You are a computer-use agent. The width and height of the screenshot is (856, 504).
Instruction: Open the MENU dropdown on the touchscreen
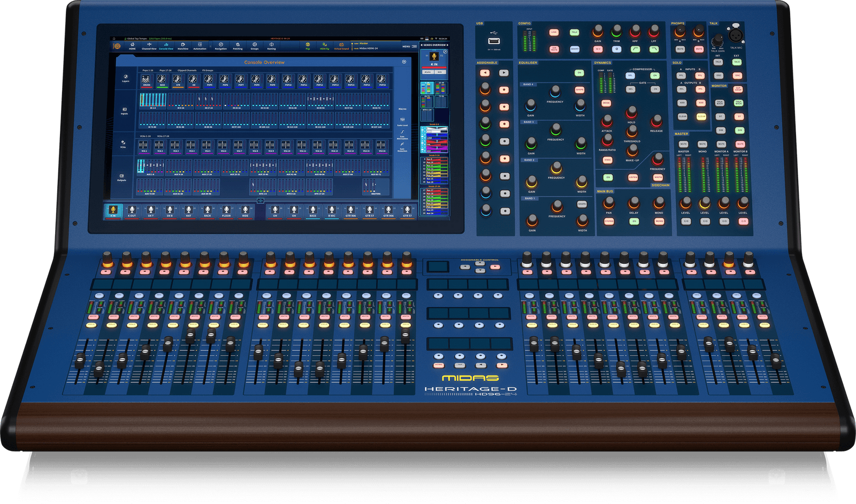[x=409, y=47]
